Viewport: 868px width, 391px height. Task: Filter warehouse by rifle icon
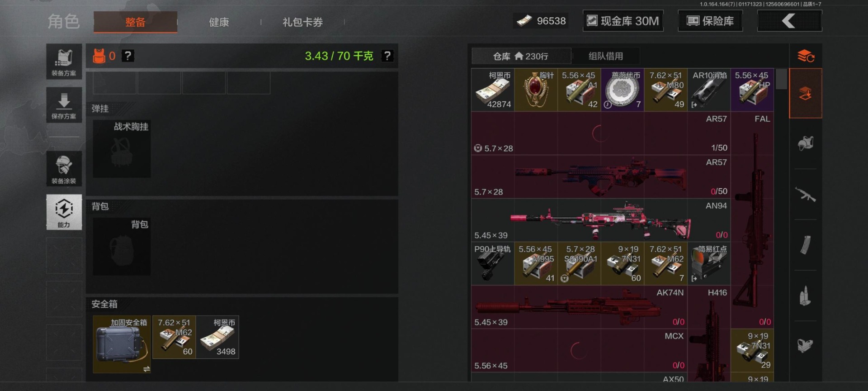click(x=805, y=195)
